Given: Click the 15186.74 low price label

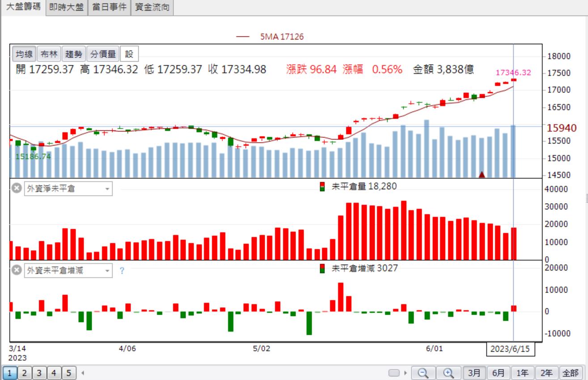Looking at the screenshot, I should click(x=33, y=157).
